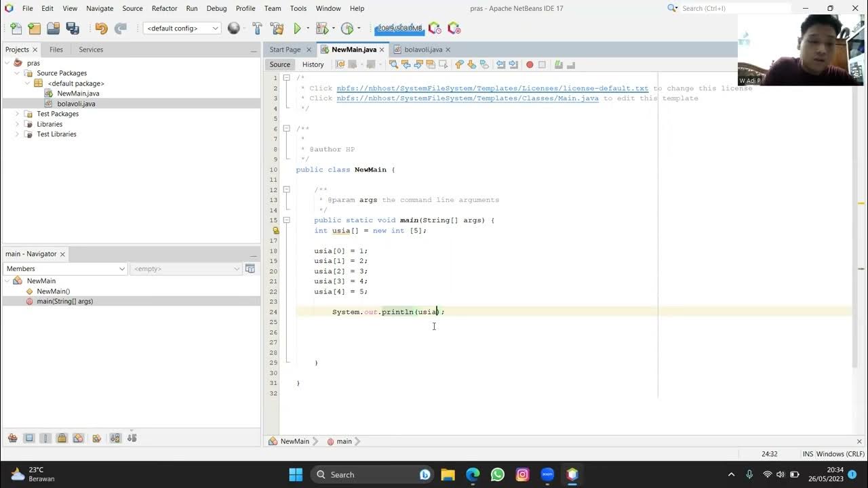Click Shift Line Right icon

513,64
